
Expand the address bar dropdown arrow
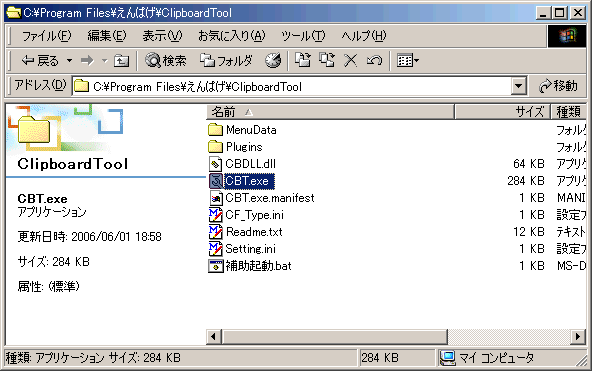519,87
